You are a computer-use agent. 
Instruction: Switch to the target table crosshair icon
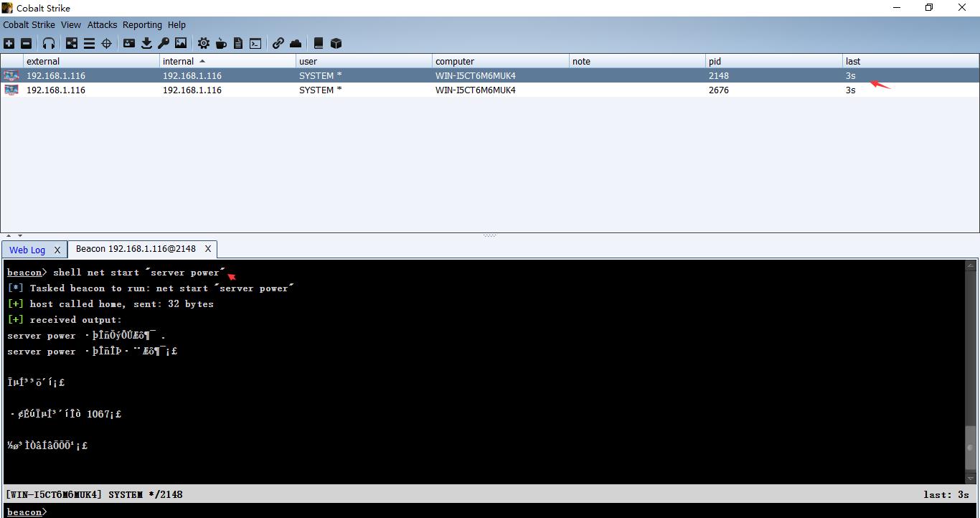tap(106, 43)
